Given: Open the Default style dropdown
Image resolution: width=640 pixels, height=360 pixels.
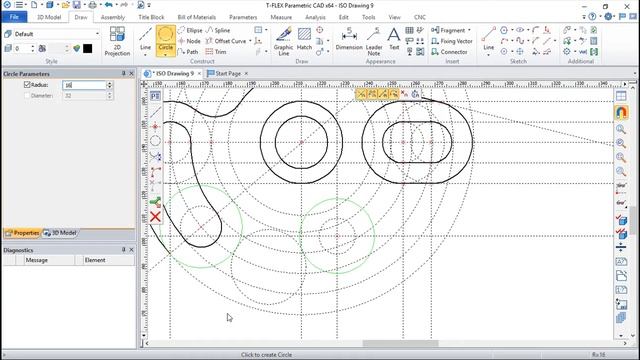Looking at the screenshot, I should pos(97,34).
